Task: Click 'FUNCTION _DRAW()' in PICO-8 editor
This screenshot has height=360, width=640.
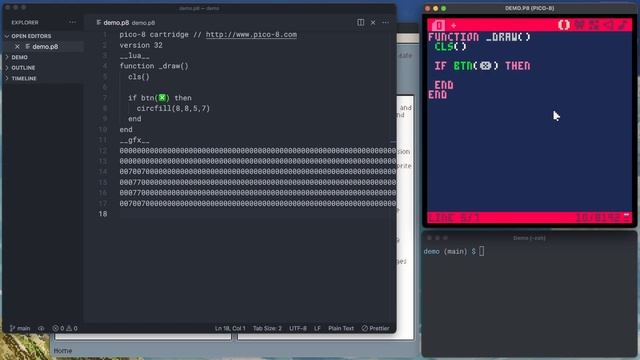Action: pyautogui.click(x=479, y=37)
